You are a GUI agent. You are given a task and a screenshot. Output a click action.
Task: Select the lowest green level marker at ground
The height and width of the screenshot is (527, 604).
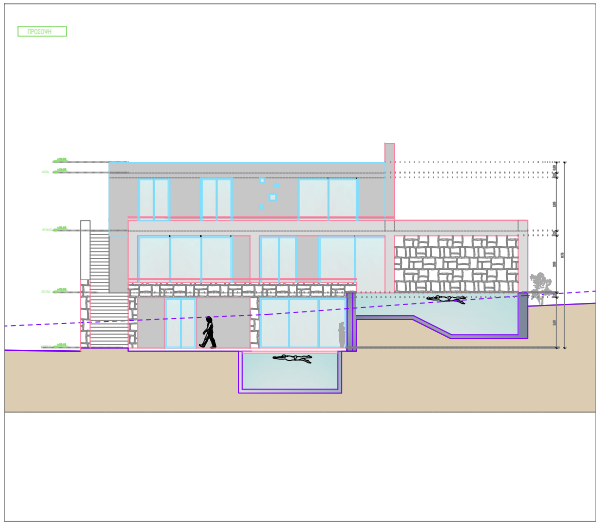point(60,346)
